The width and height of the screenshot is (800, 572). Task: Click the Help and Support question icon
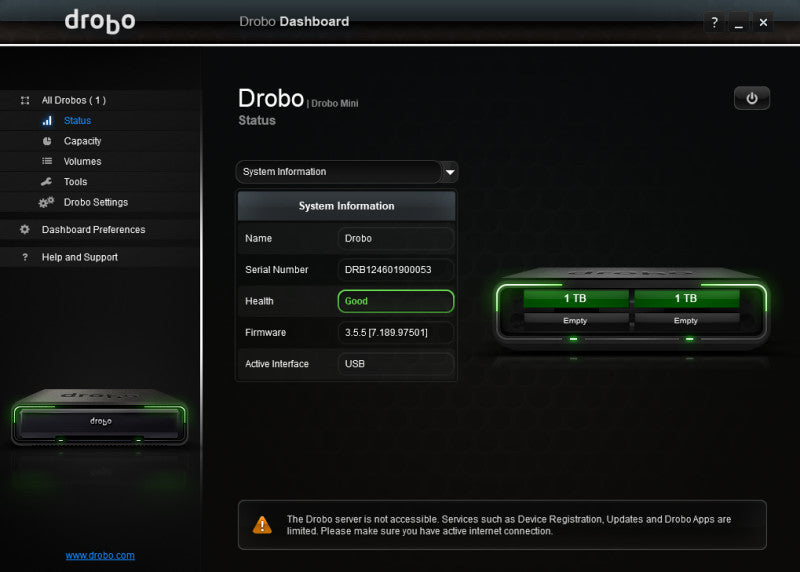pyautogui.click(x=25, y=257)
